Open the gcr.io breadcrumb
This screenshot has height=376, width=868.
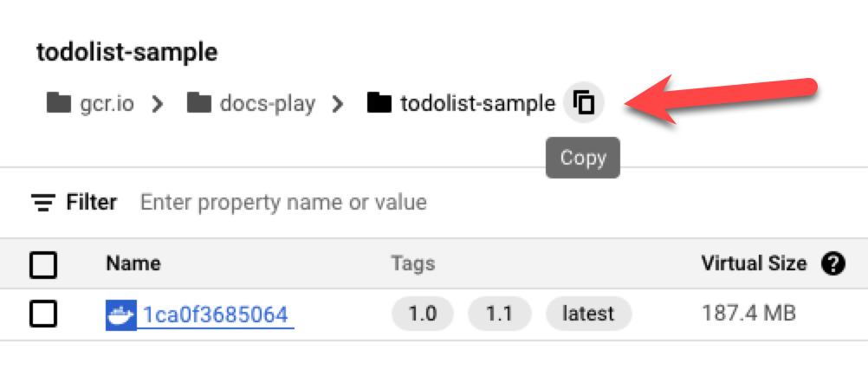(x=107, y=105)
